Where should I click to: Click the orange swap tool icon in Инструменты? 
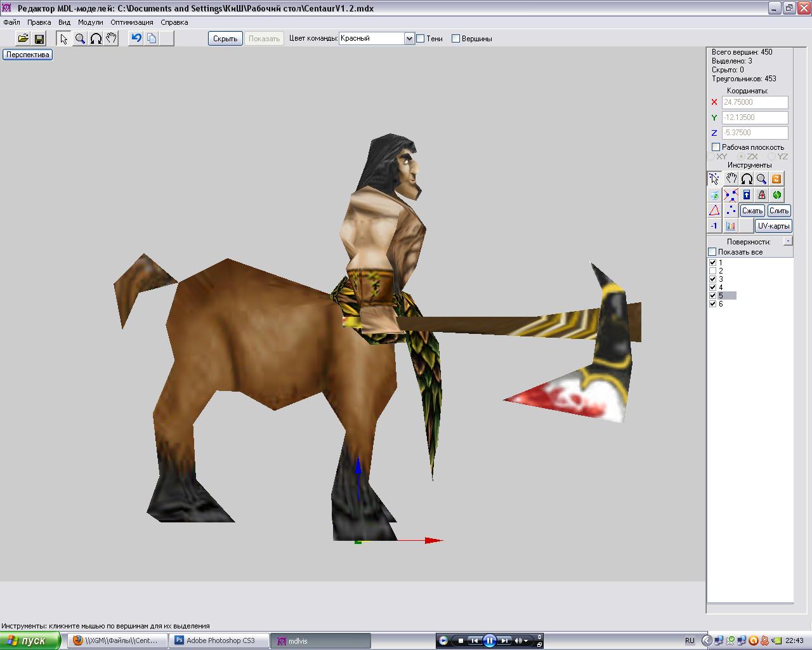coord(776,179)
